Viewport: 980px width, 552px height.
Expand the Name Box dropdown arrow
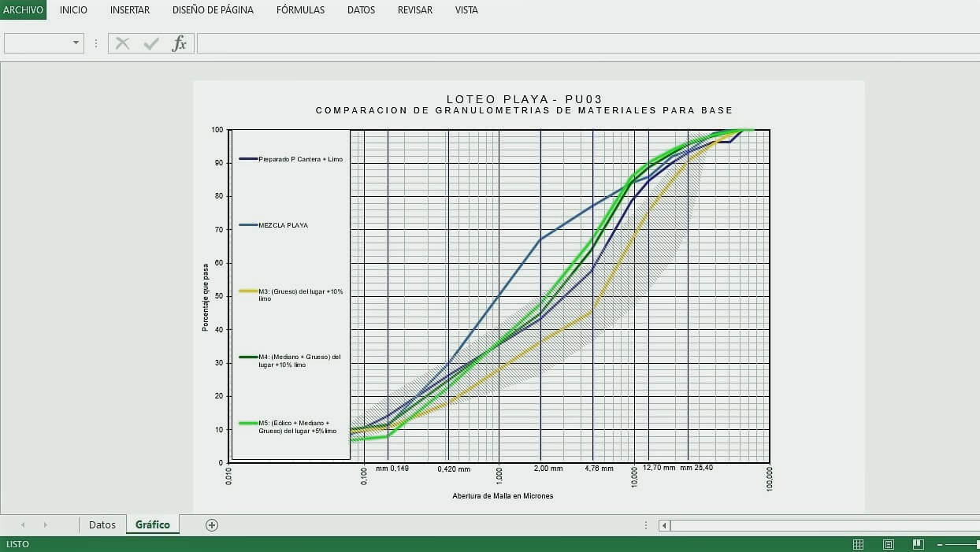76,43
